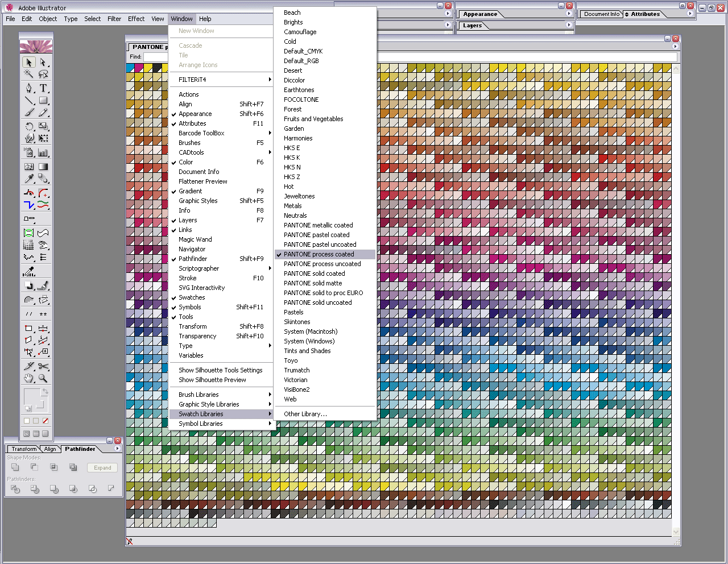
Task: Select the Type tool
Action: point(43,88)
